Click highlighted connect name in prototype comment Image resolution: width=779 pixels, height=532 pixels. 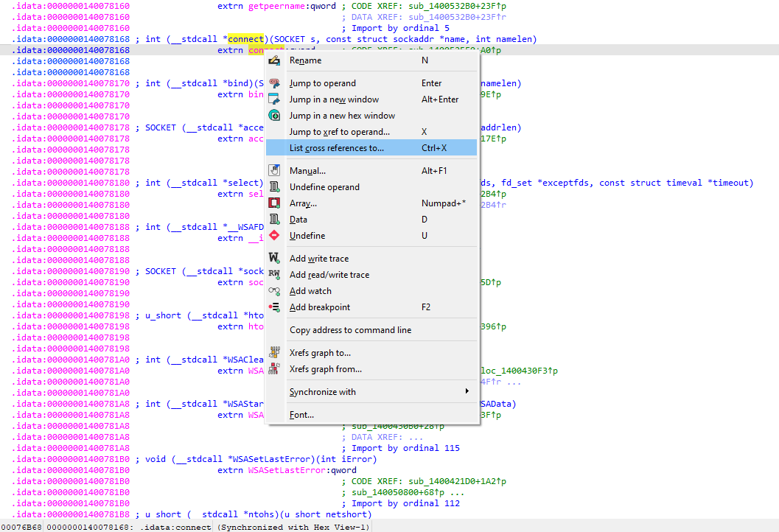pyautogui.click(x=245, y=39)
